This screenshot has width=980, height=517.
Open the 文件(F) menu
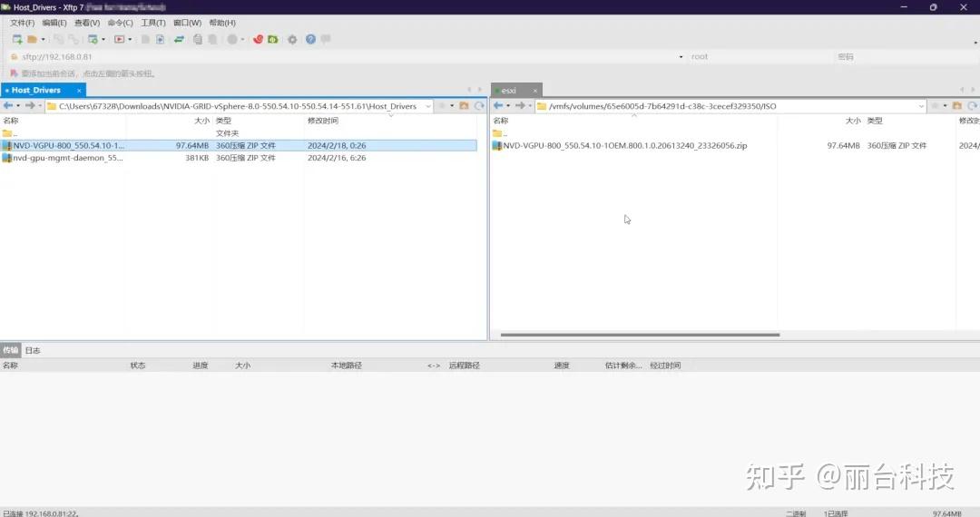click(x=22, y=23)
